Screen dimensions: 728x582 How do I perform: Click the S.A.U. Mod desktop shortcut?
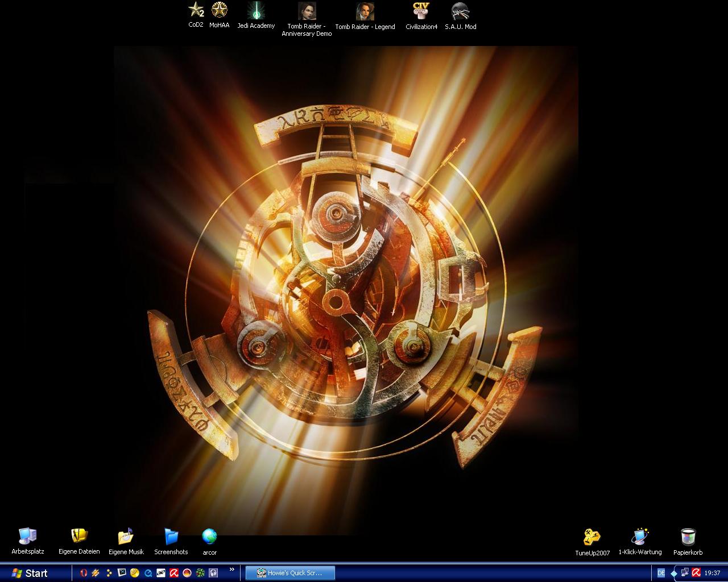point(461,16)
